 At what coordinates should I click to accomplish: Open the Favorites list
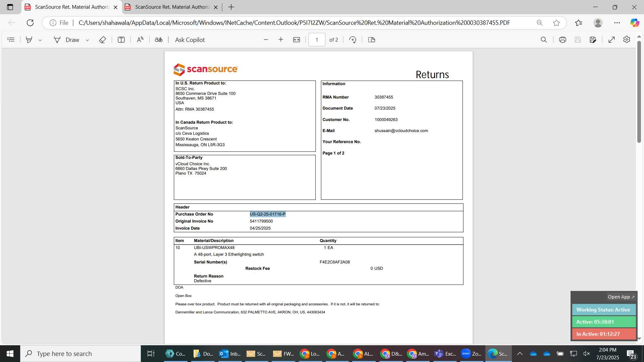(579, 23)
